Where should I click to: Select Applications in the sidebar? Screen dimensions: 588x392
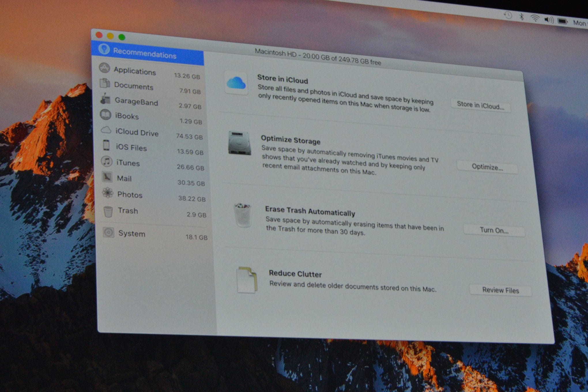[x=150, y=72]
